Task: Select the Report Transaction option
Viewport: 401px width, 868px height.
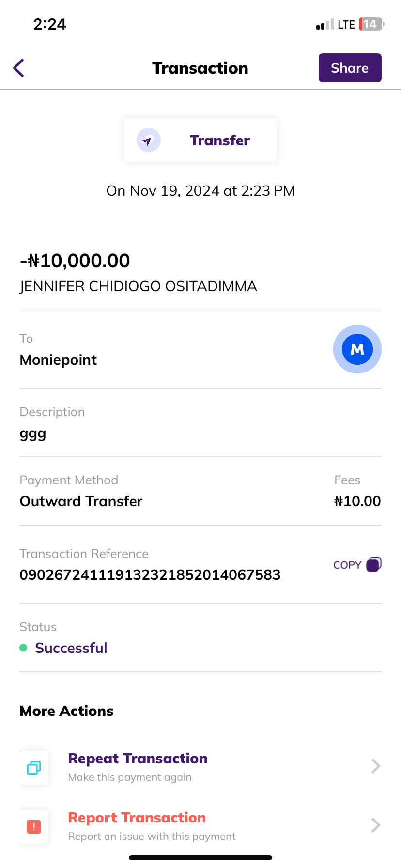Action: [x=137, y=818]
